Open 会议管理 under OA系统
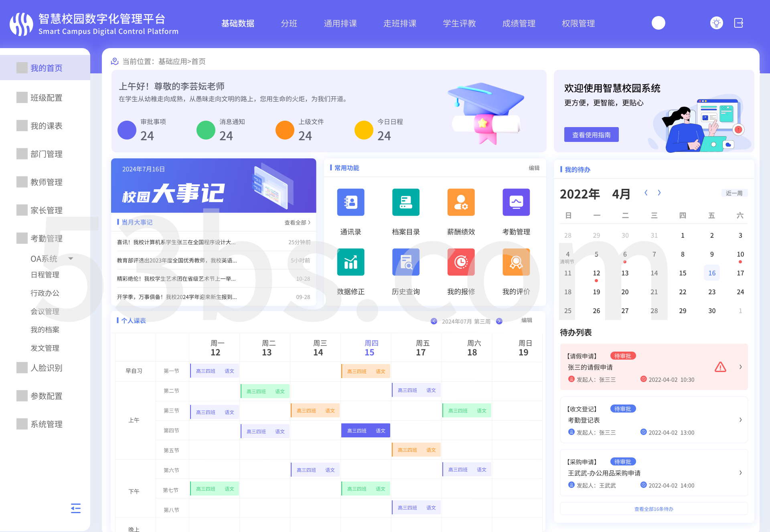Screen dimensions: 770x532 point(45,312)
